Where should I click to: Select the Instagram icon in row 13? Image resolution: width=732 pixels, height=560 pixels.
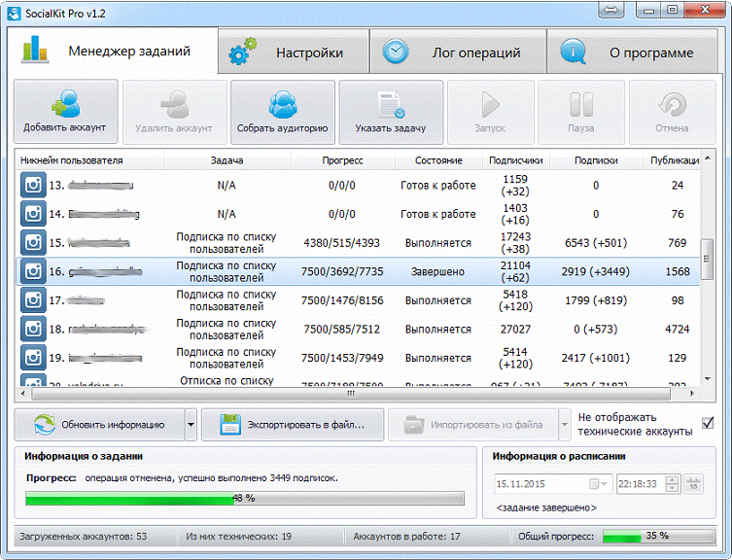33,185
